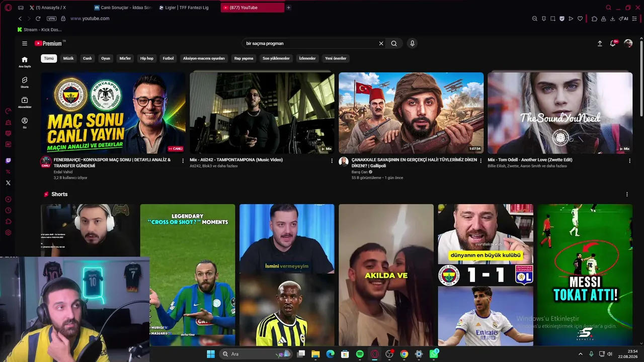644x362 pixels.
Task: Open the Shorts section options menu
Action: [x=627, y=194]
